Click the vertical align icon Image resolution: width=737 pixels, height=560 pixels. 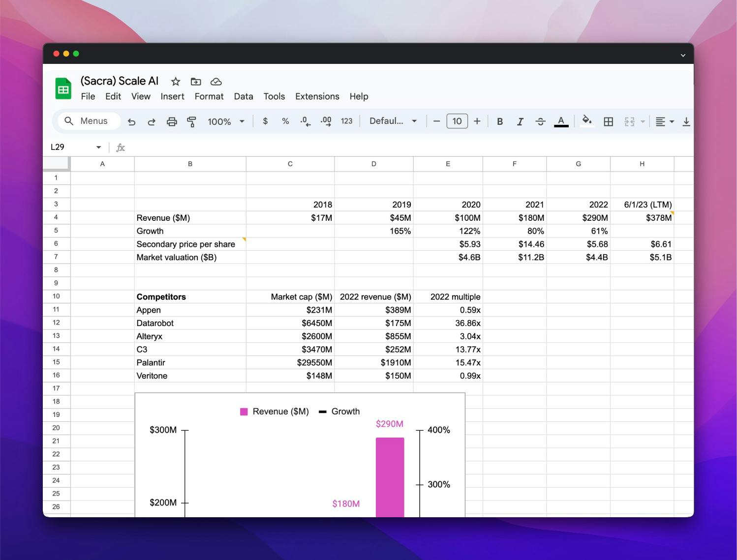coord(686,121)
